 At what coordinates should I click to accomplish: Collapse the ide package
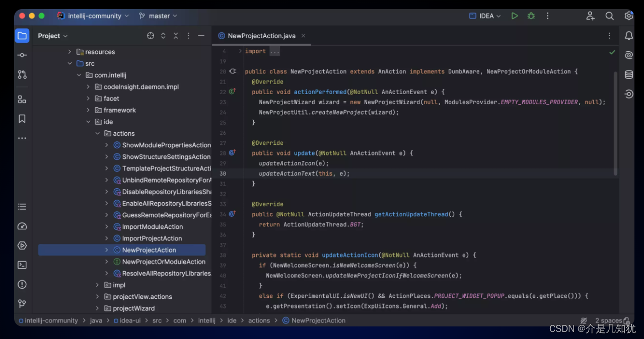coord(88,122)
